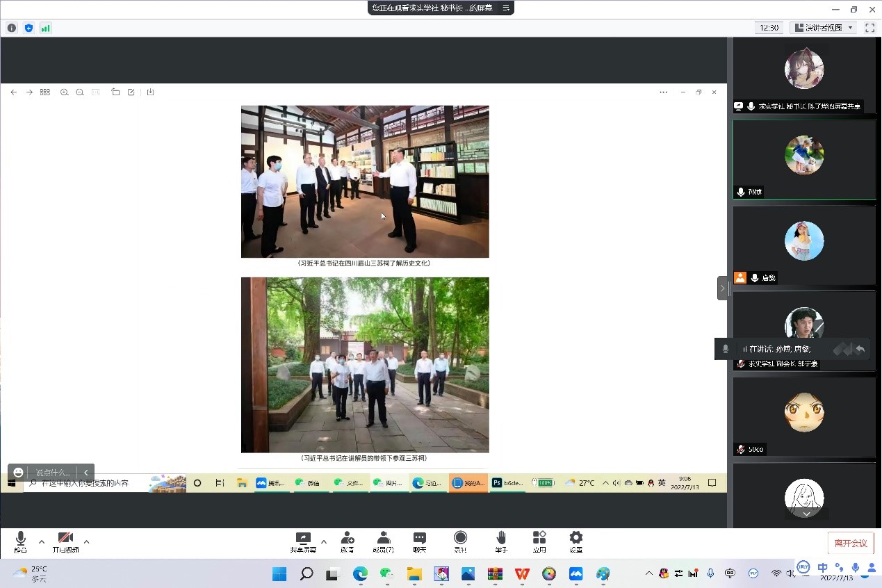Viewport: 882px width, 588px height.
Task: Show the members list (7)
Action: pyautogui.click(x=383, y=541)
